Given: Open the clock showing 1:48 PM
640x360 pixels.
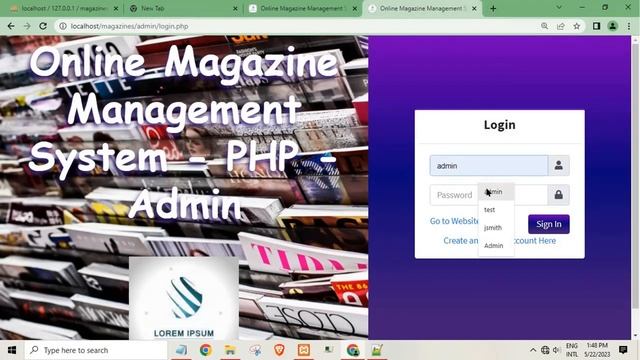Looking at the screenshot, I should pos(597,350).
